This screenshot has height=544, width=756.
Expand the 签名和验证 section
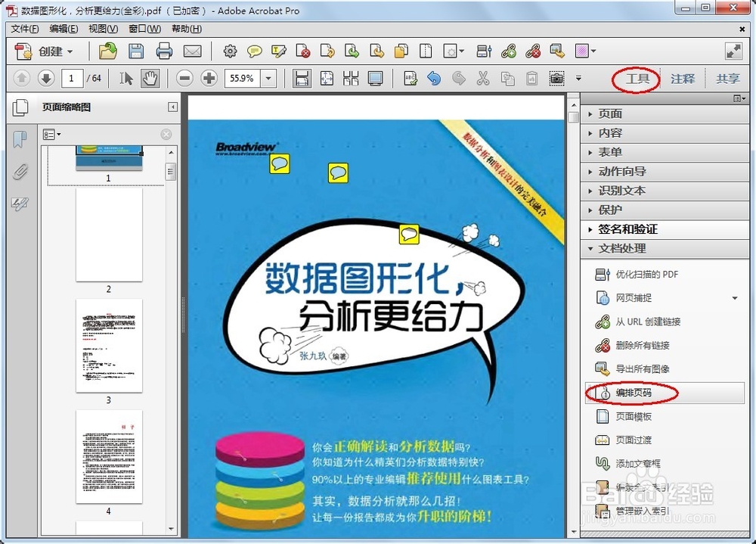(665, 230)
